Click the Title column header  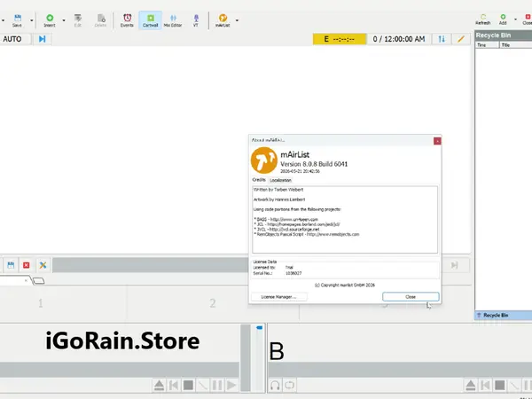(x=516, y=45)
